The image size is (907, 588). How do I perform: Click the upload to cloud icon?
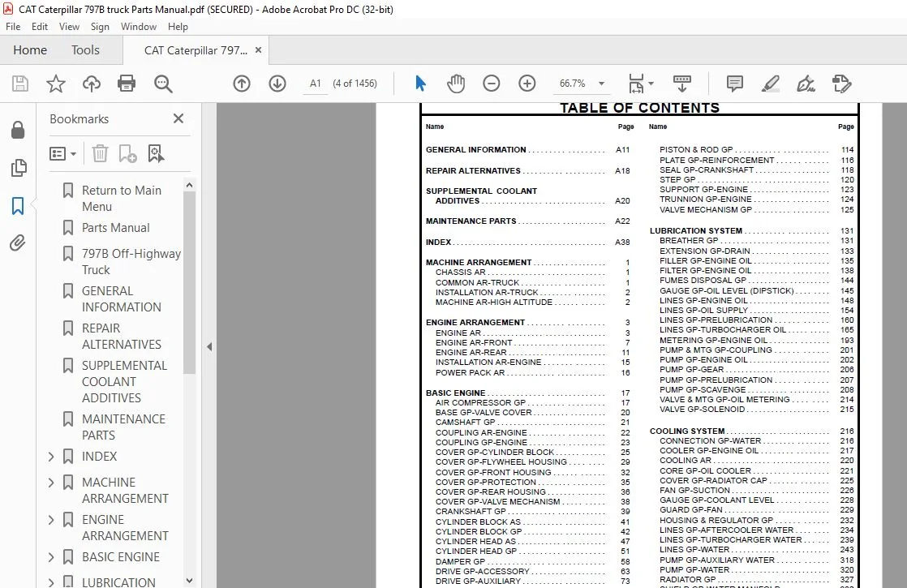pos(92,84)
